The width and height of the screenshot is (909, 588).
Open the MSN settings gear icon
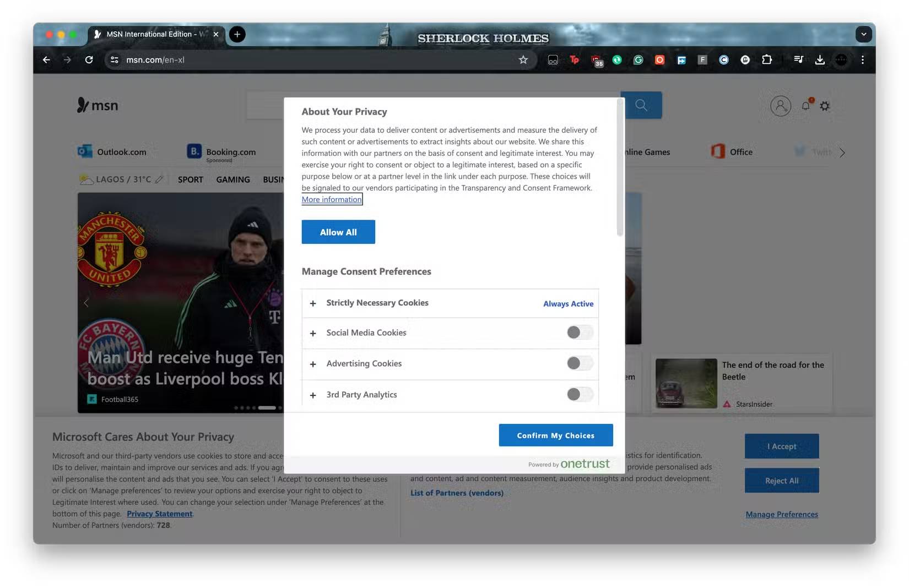(x=825, y=106)
